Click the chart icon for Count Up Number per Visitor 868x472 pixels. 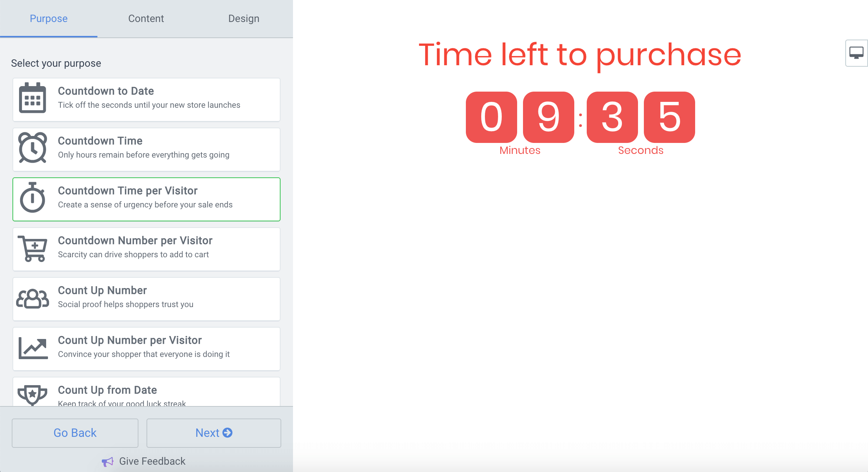[x=33, y=347]
